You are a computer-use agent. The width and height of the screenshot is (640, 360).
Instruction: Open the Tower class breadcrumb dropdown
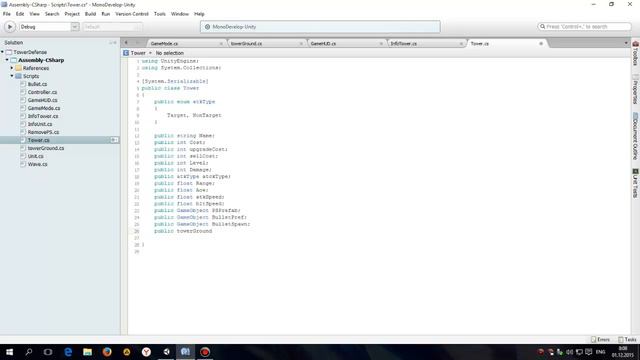(138, 53)
